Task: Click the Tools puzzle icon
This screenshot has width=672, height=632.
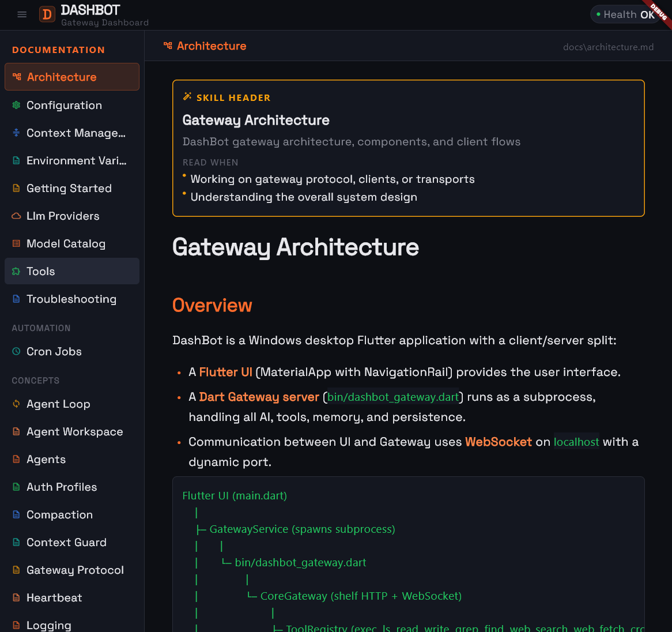Action: [16, 271]
